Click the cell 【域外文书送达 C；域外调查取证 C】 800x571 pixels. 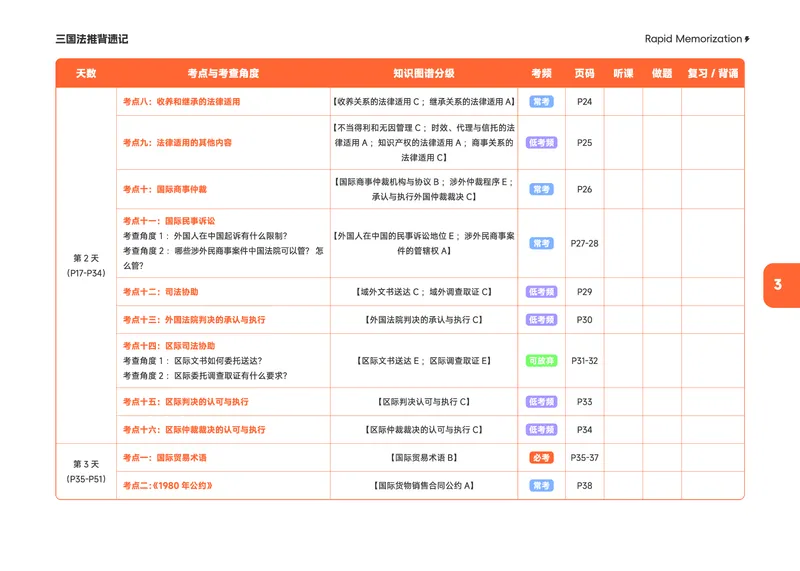tap(424, 292)
